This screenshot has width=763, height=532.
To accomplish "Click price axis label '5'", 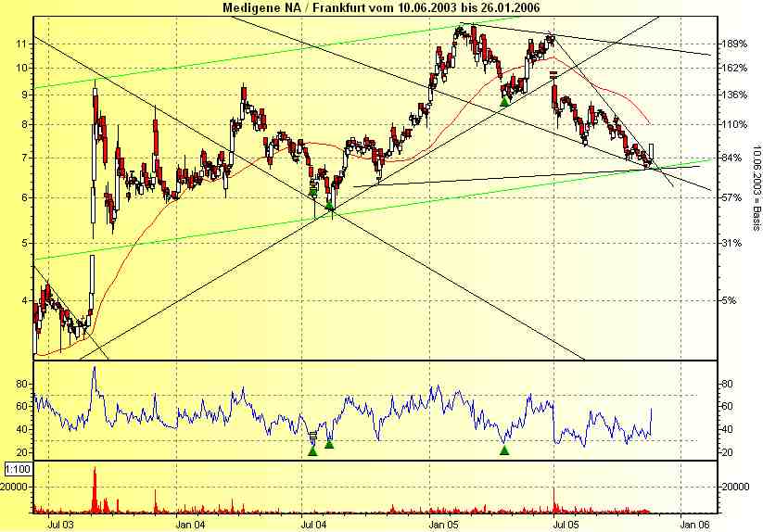I will [23, 243].
